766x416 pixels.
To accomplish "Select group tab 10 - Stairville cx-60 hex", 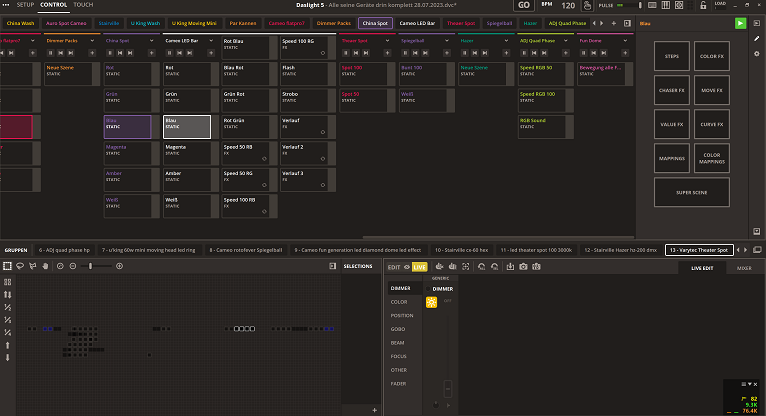I will [461, 250].
